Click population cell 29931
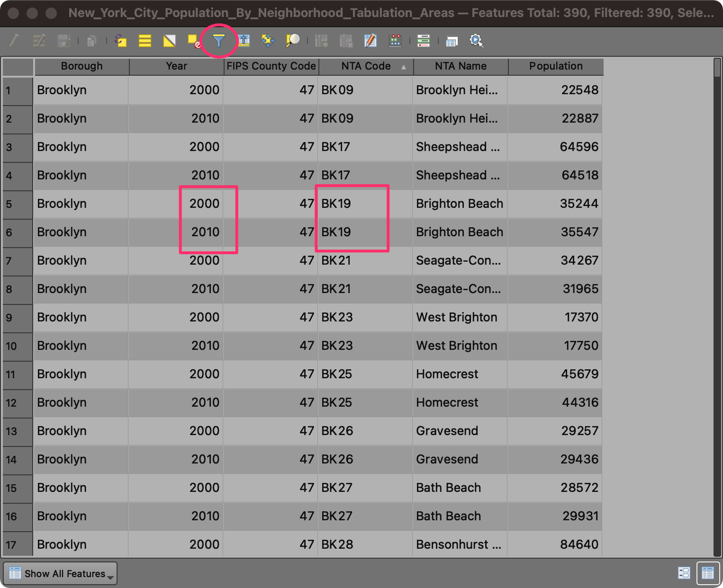Screen dimensions: 723x588 (555, 517)
